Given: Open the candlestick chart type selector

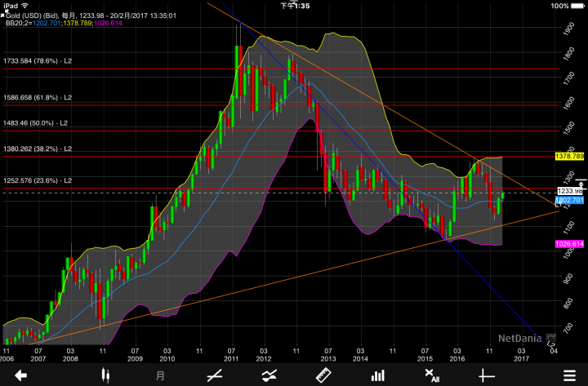Looking at the screenshot, I should (x=105, y=375).
